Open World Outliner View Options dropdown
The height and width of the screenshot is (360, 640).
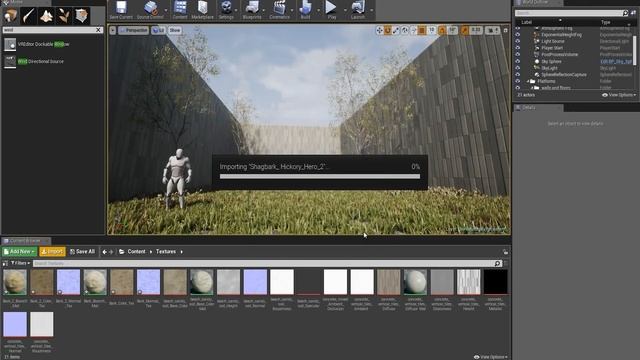619,95
